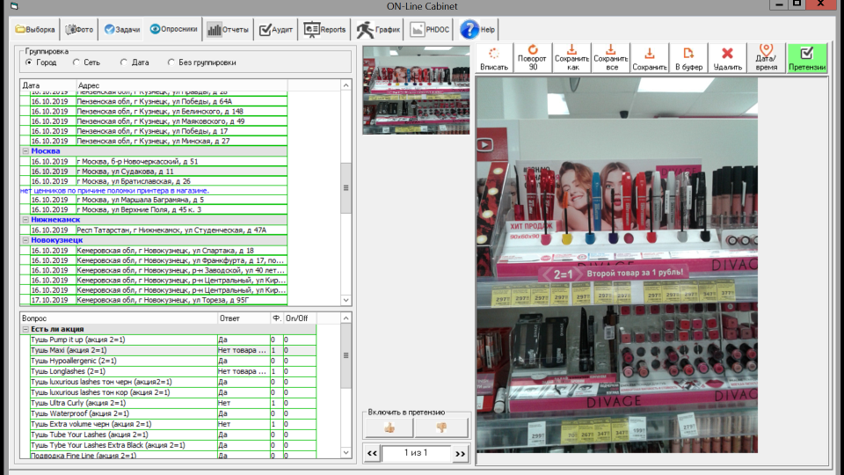Select question Тушь Maxi (акция 2=1)
Viewport: 844px width, 475px height.
click(173, 350)
